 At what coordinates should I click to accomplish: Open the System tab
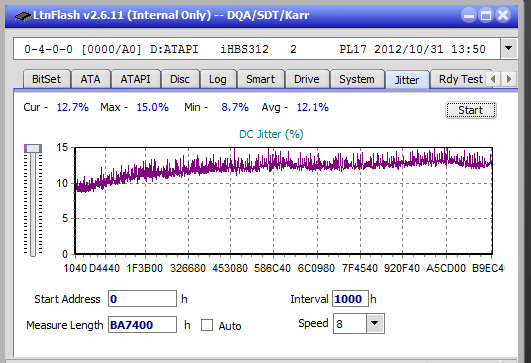357,79
